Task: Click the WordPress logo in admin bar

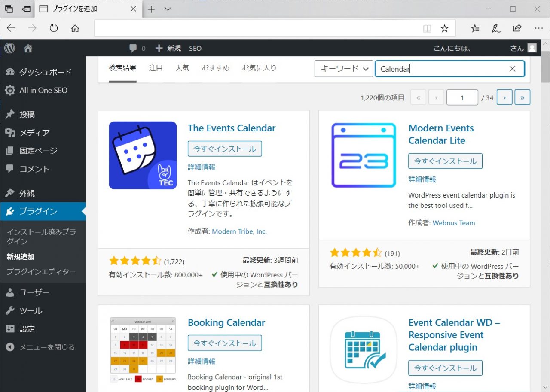Action: tap(9, 48)
